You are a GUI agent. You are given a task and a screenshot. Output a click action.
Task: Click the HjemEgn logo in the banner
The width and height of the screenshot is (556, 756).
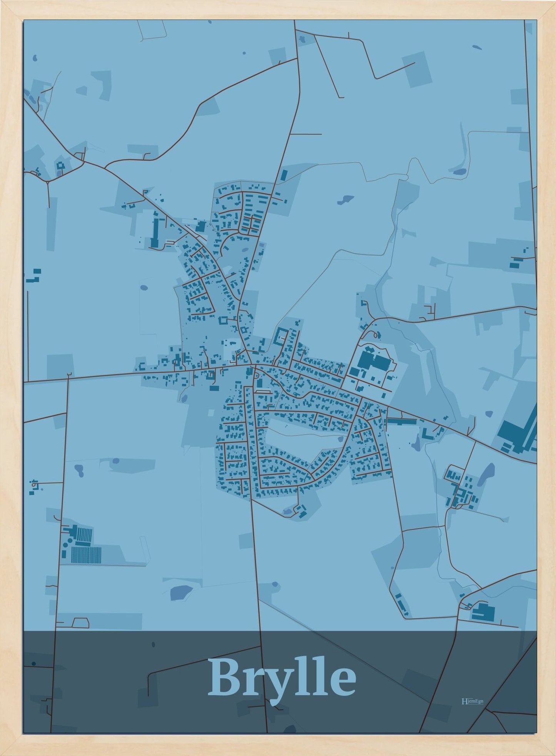[x=472, y=701]
